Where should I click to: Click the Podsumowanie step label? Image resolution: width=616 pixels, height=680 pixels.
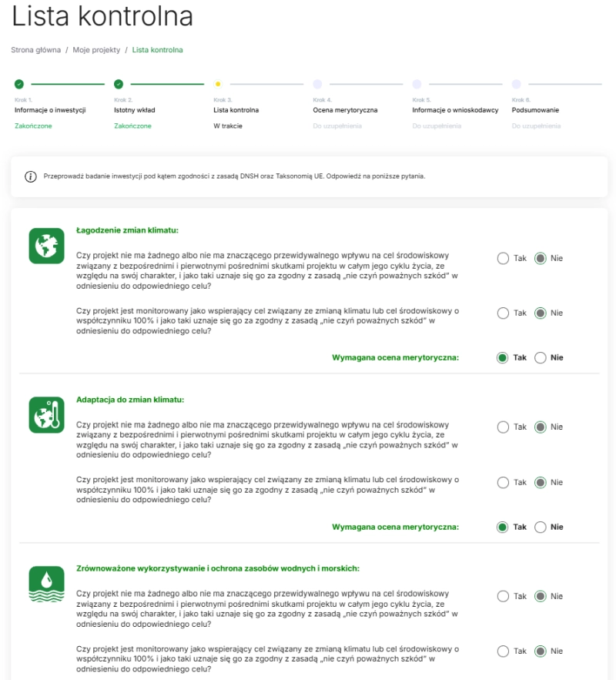point(535,110)
